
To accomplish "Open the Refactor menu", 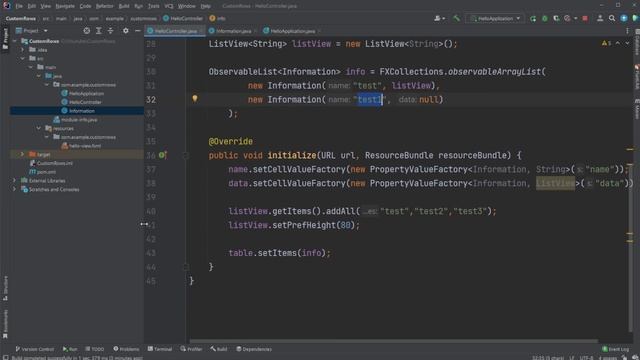I will pos(104,6).
